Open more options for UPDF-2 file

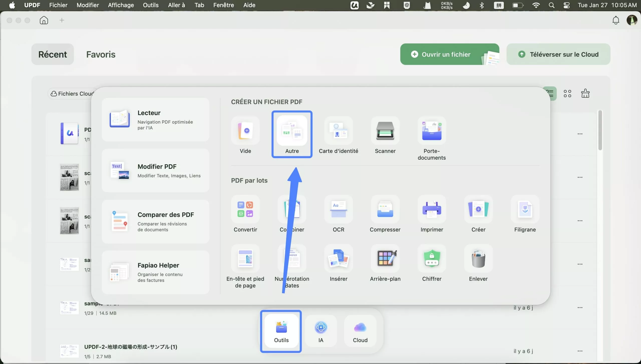pos(580,351)
